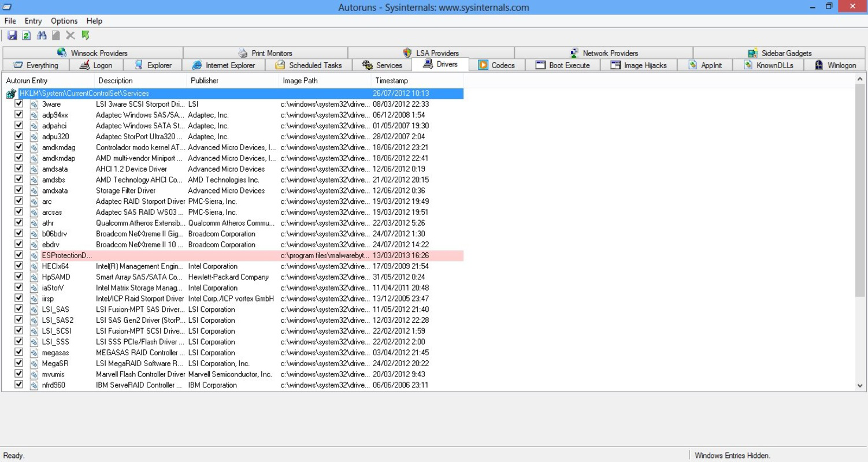The width and height of the screenshot is (868, 462).
Task: Click the driver icon of the LSI_SAS row
Action: pyautogui.click(x=34, y=310)
